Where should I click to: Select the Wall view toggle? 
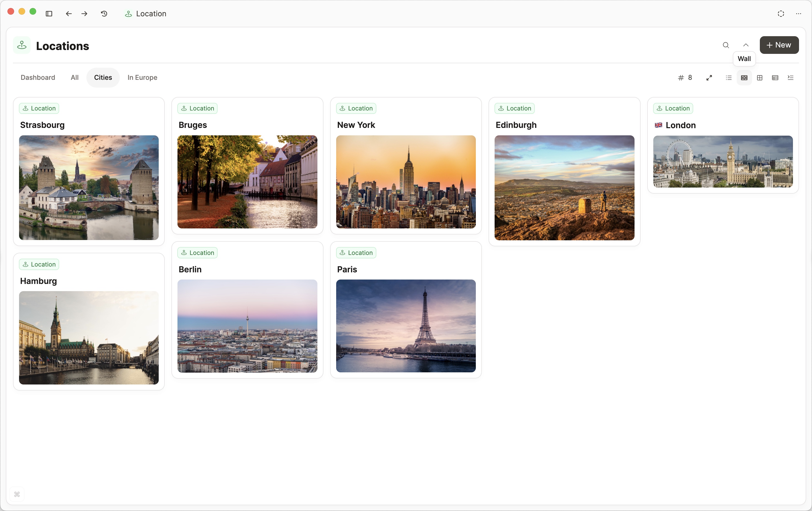(744, 78)
